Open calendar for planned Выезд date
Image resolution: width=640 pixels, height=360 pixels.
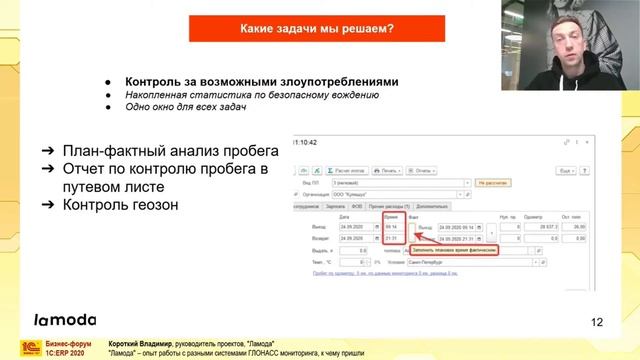point(377,227)
